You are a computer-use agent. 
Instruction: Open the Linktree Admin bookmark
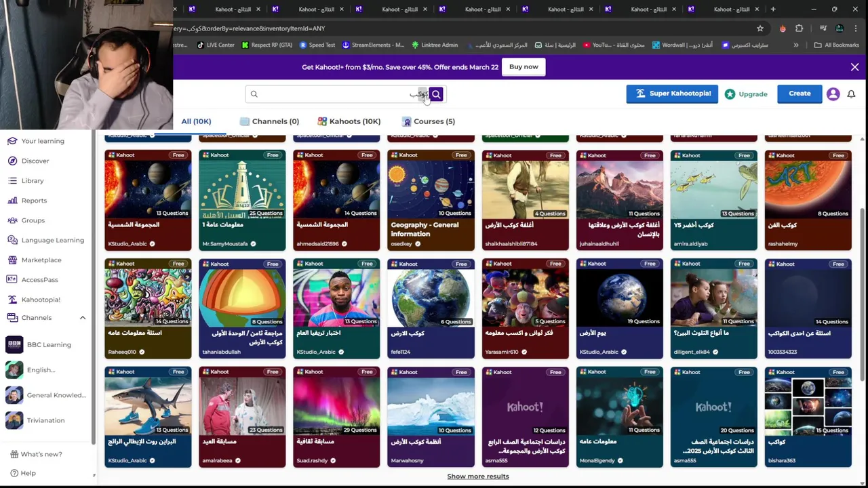(x=435, y=45)
